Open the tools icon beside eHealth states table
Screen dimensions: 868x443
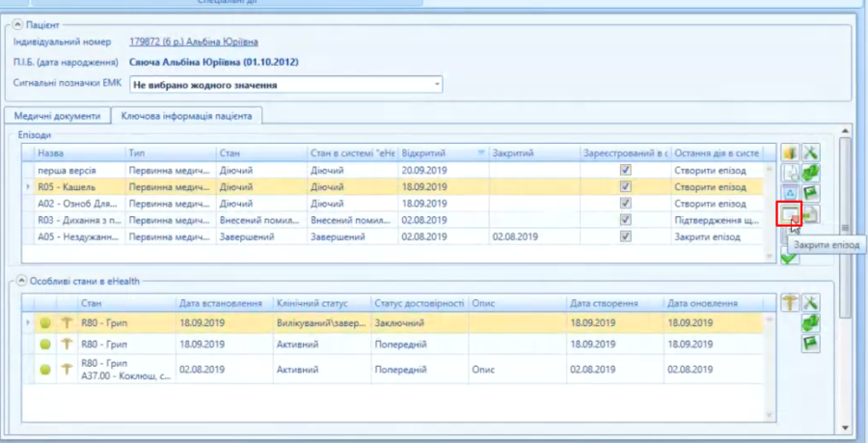click(x=811, y=302)
